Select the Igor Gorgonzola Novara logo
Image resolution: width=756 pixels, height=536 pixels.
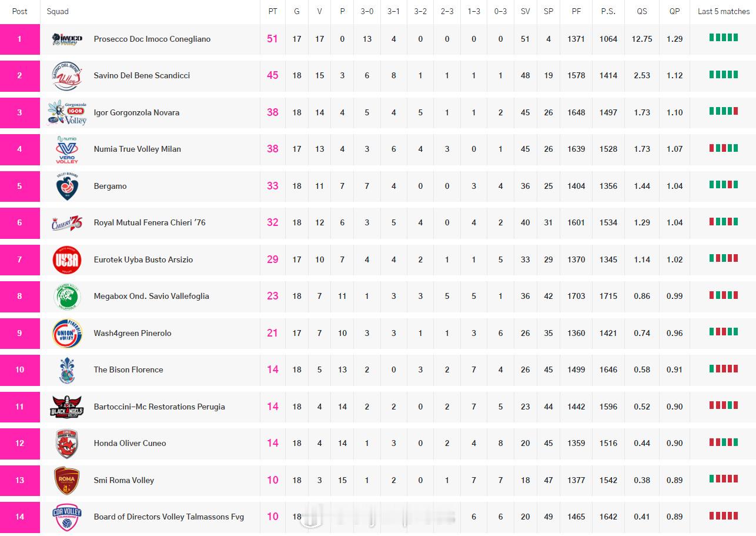67,112
